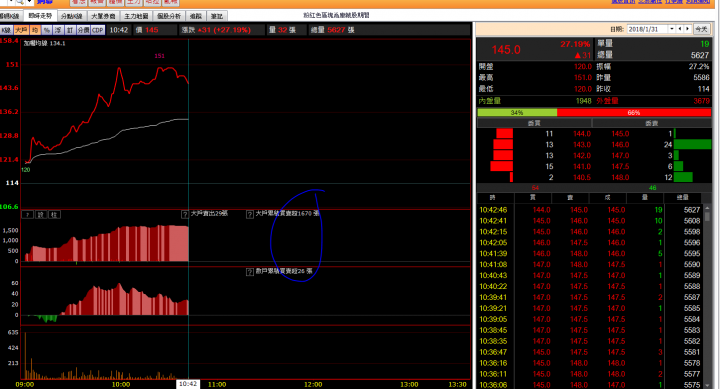The height and width of the screenshot is (389, 720).
Task: Click the 內盤量 1948 value
Action: (x=584, y=101)
